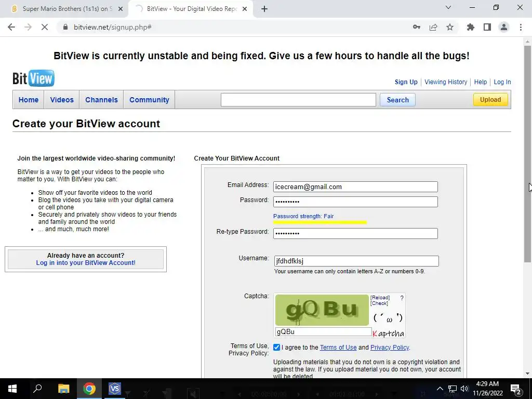The image size is (532, 399).
Task: Click the taskbar clock and date
Action: coord(487,389)
